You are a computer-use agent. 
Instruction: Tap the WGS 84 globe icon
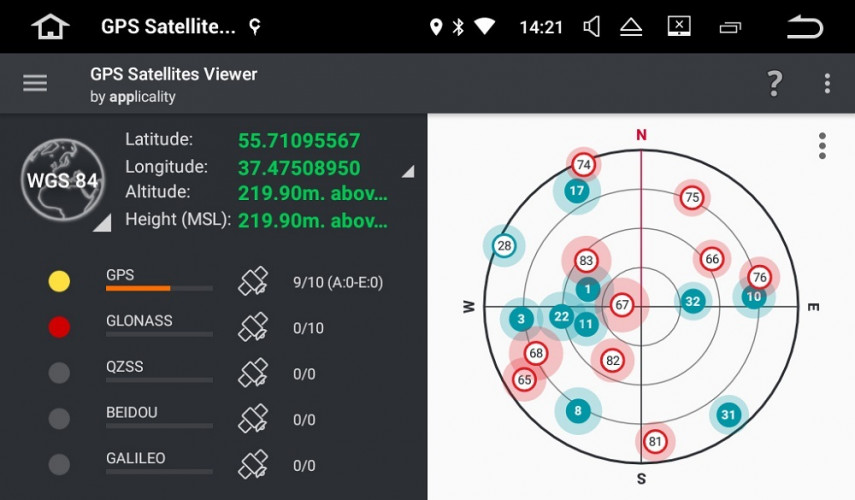[62, 181]
